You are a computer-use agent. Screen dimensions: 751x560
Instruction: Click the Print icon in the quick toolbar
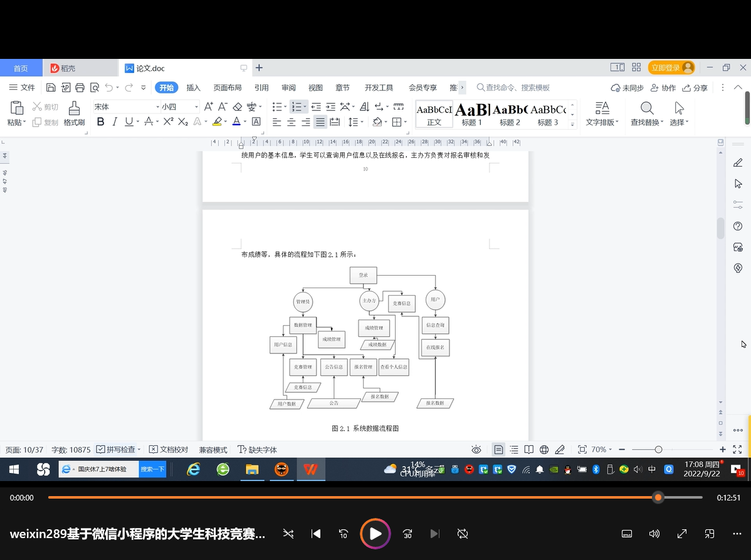coord(80,88)
